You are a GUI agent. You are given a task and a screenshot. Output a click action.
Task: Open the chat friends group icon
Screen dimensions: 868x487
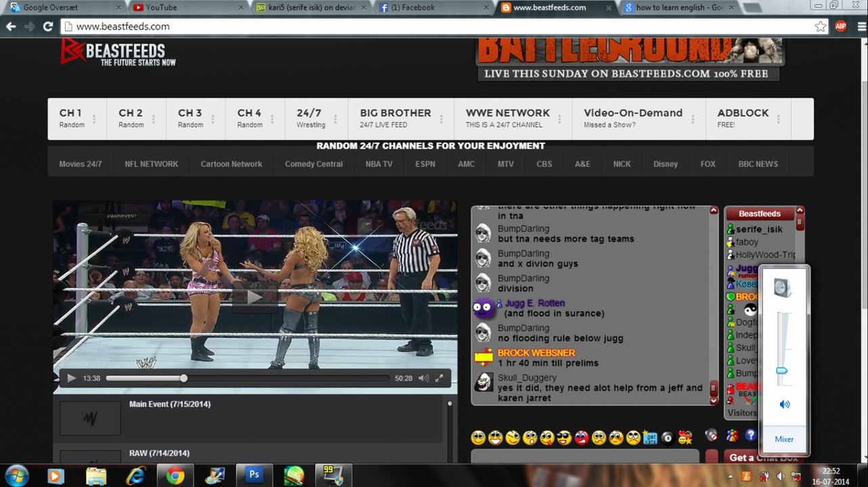pos(732,436)
